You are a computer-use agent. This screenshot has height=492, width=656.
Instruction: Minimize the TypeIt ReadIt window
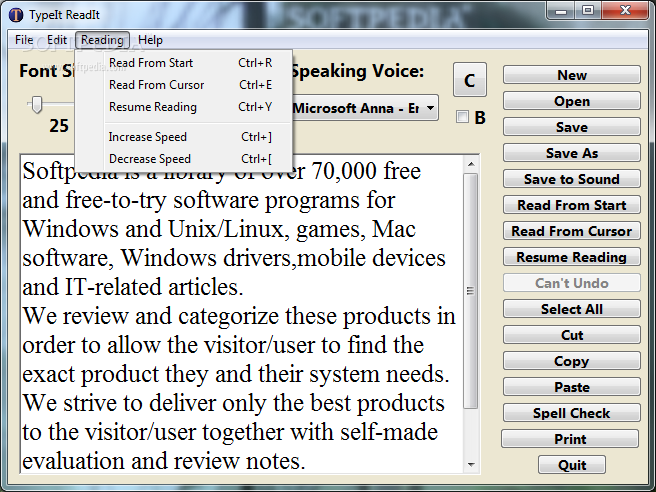point(561,10)
